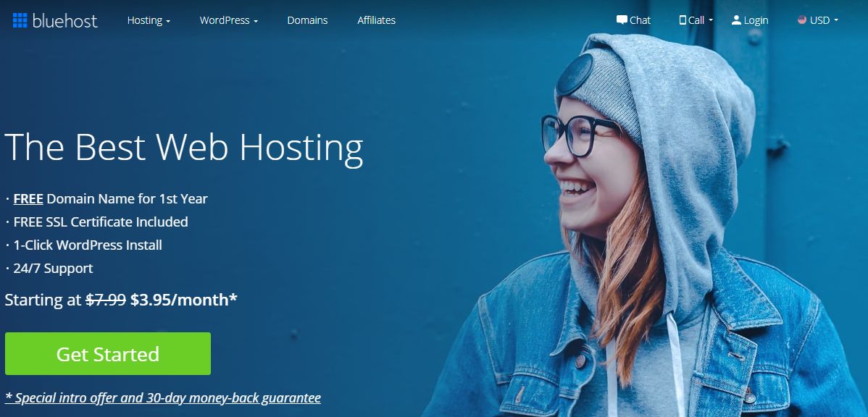Screen dimensions: 868x417
Task: Open the USD currency selector
Action: (x=818, y=20)
